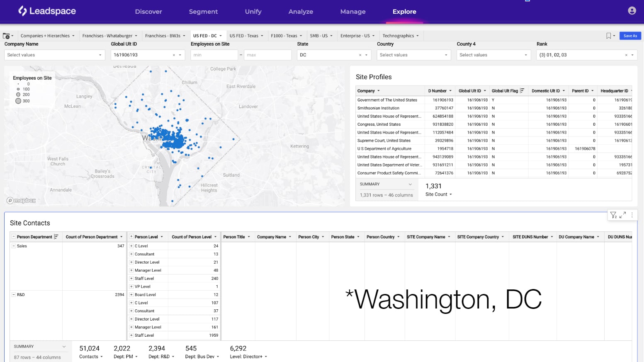Open Site Count summary dropdown

451,194
